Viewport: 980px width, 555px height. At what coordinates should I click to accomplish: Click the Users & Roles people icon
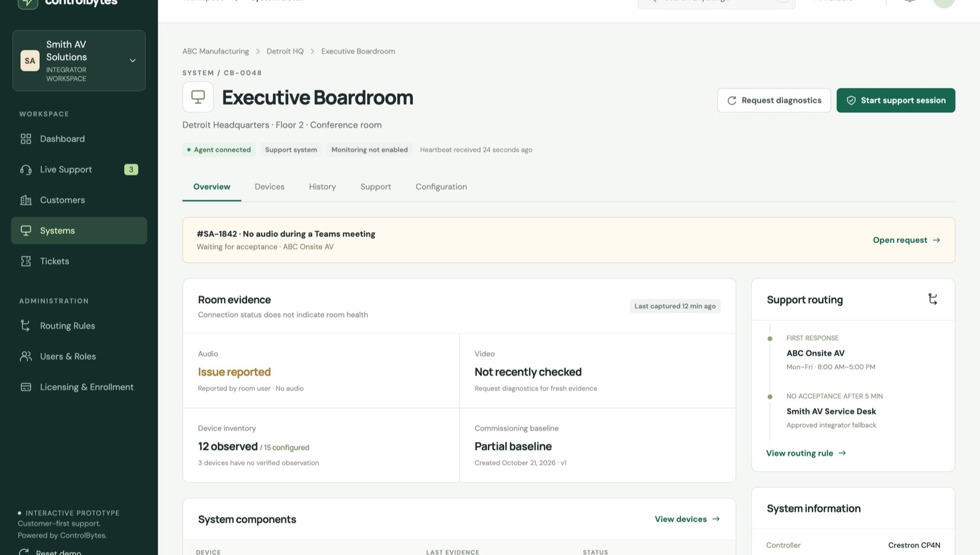[x=26, y=356]
